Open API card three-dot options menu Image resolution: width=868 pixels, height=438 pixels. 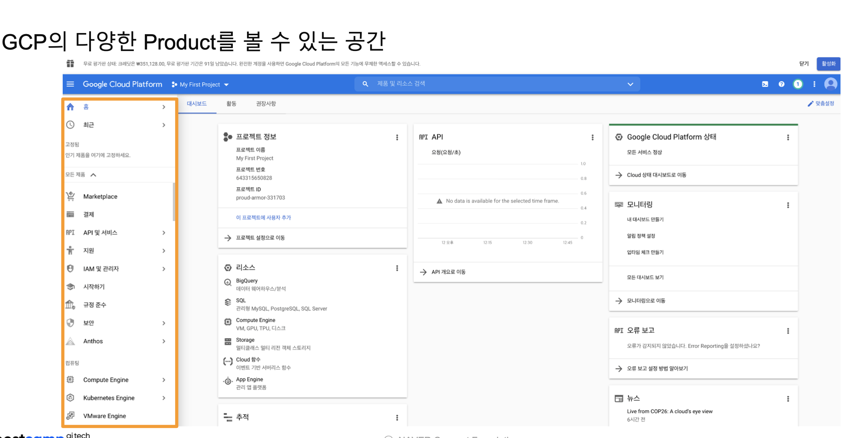click(x=592, y=137)
